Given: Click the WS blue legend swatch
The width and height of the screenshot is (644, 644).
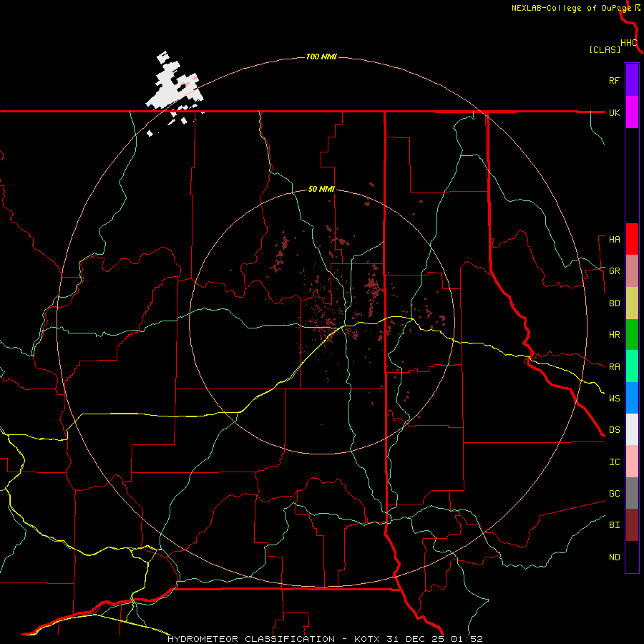Looking at the screenshot, I should tap(632, 398).
